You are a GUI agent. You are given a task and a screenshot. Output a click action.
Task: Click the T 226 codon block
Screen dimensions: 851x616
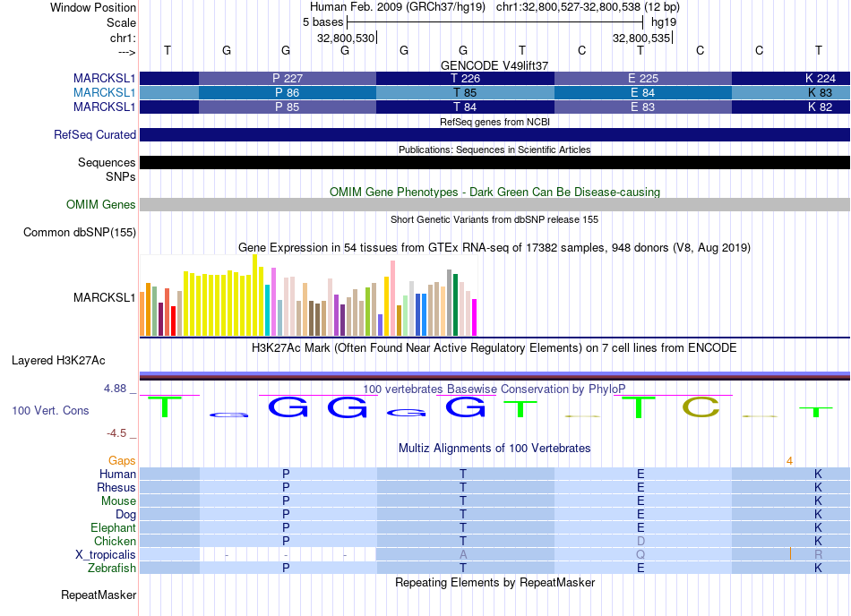pyautogui.click(x=465, y=78)
